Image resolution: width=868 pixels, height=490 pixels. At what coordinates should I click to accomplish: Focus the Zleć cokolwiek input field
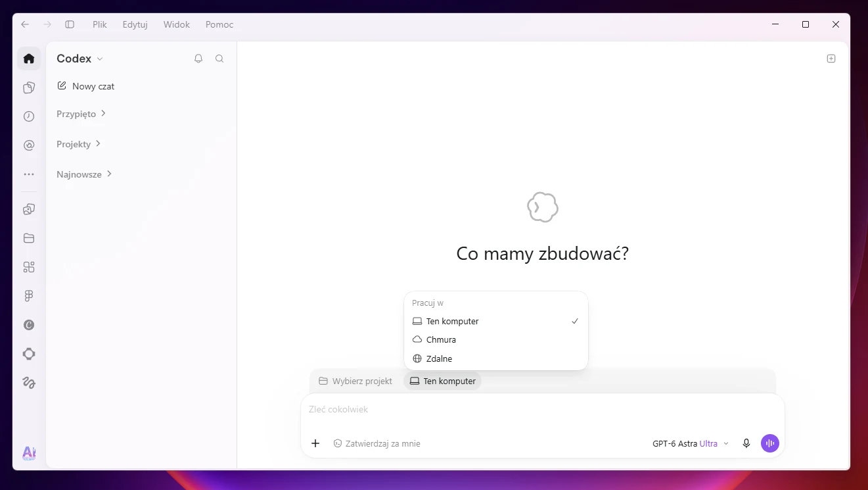(x=543, y=410)
